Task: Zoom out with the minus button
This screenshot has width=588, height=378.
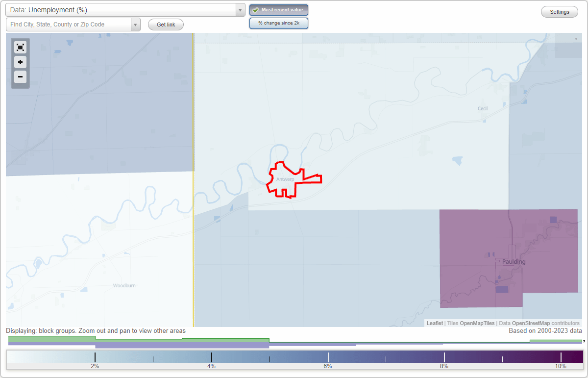Action: click(20, 76)
